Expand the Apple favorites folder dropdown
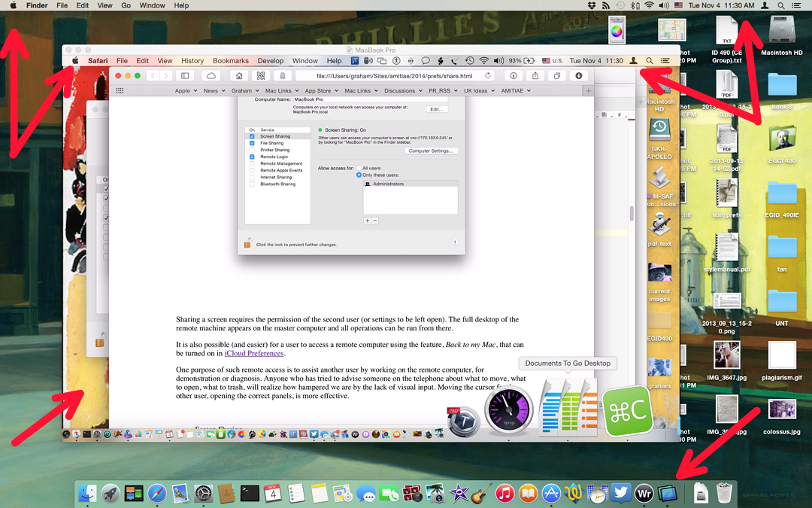 pos(186,91)
